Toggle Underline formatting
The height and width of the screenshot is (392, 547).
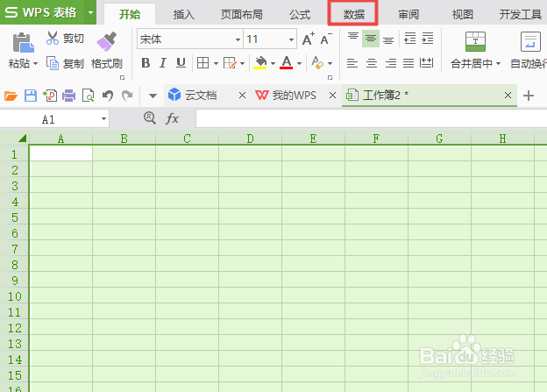click(181, 63)
